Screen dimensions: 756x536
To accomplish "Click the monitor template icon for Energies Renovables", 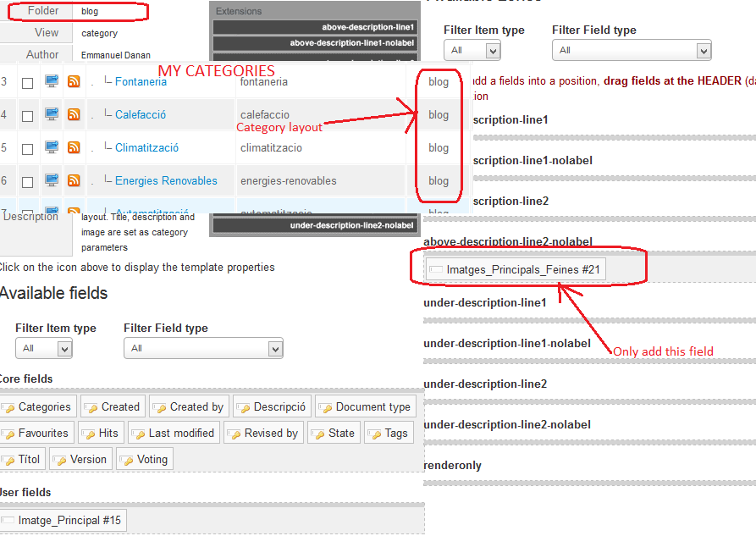I will [x=52, y=180].
